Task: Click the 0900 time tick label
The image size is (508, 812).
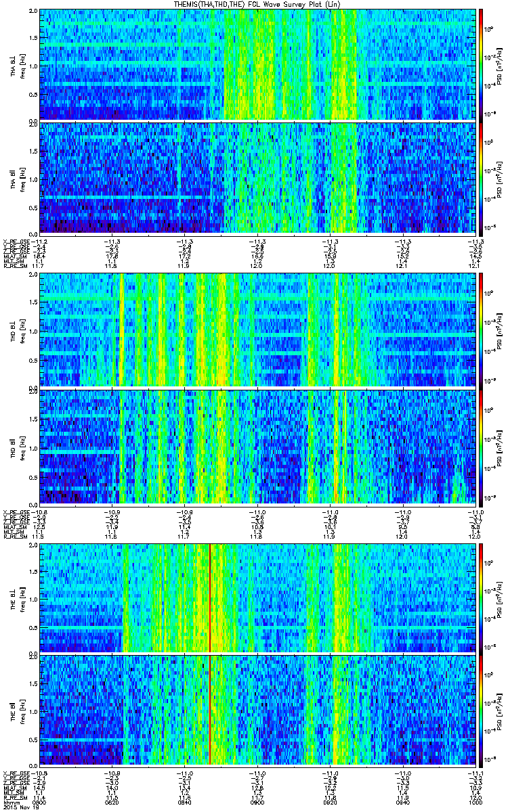Action: point(257,801)
